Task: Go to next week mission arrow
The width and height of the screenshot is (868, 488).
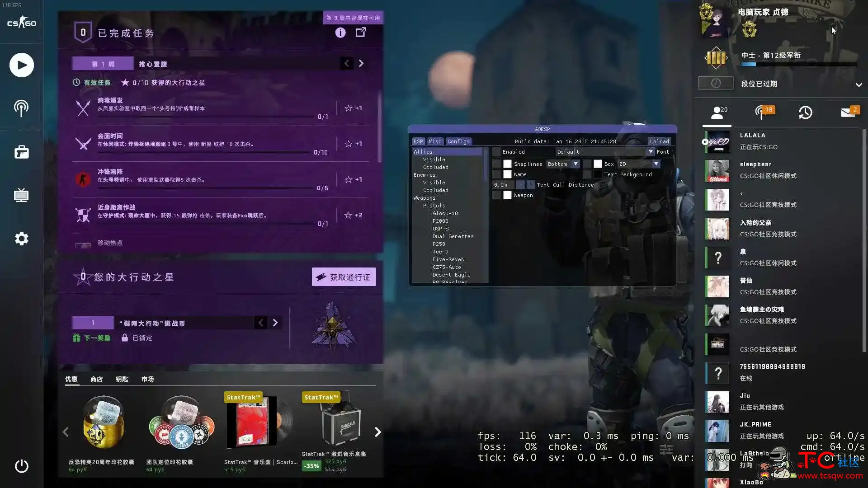Action: (361, 64)
